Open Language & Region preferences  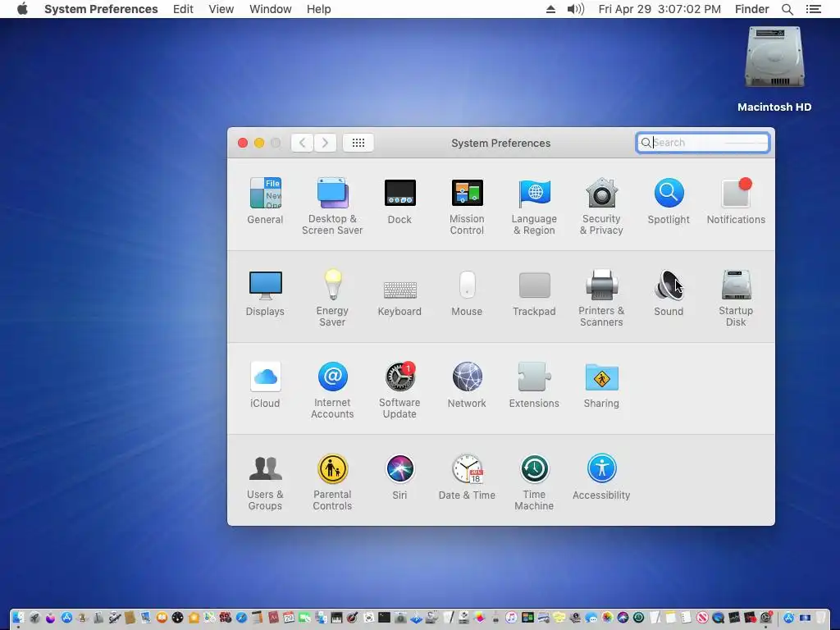click(x=534, y=207)
